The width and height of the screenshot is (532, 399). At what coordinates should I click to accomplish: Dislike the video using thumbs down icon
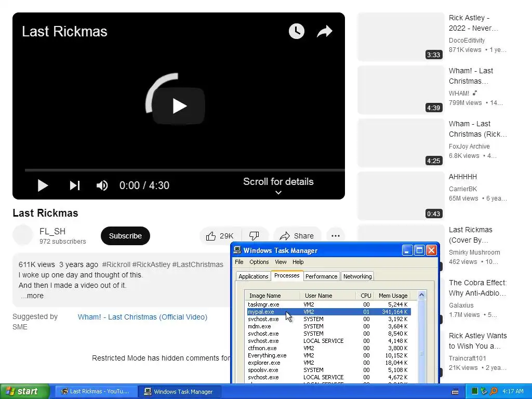[x=254, y=236]
